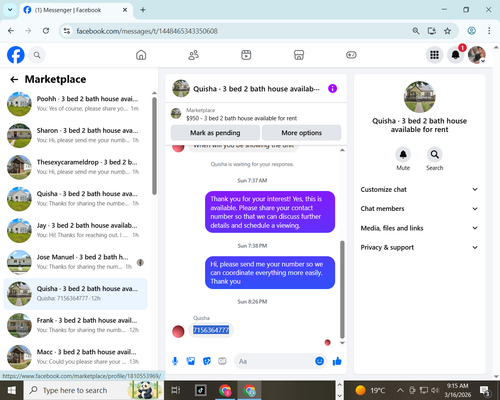Expand the Customize chat section
The width and height of the screenshot is (500, 400).
coord(419,189)
